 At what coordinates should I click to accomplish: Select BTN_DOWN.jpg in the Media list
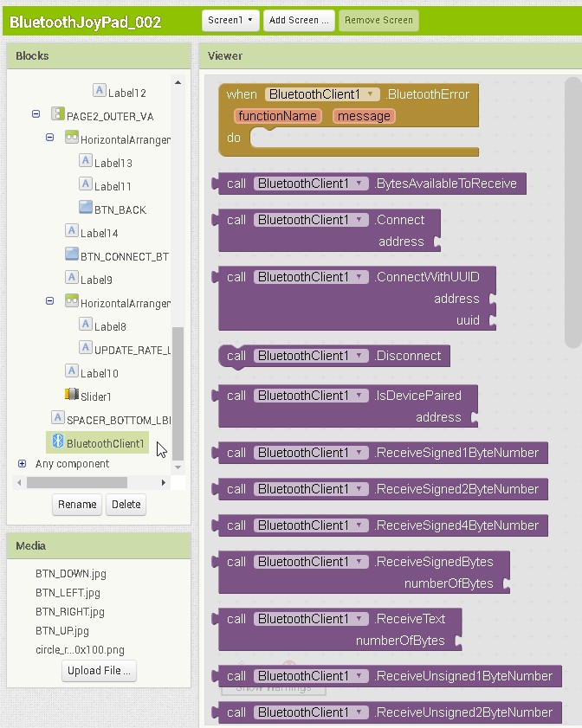(71, 573)
